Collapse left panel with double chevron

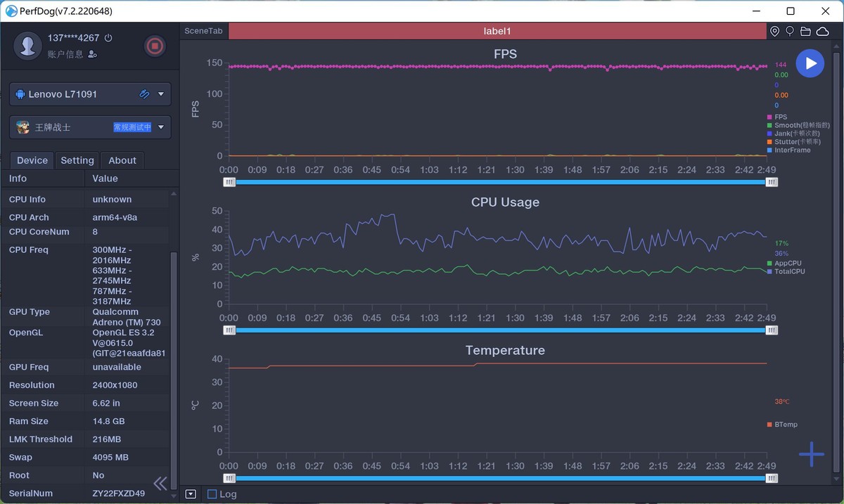[x=160, y=483]
